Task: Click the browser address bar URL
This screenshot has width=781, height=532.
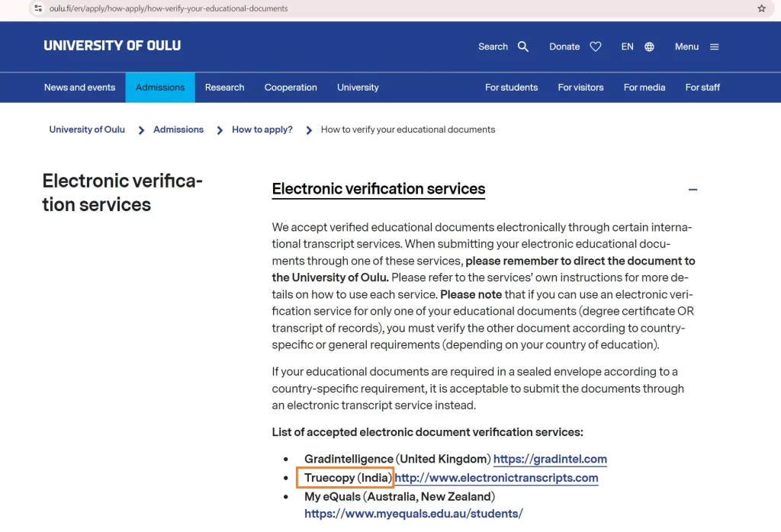Action: click(169, 8)
